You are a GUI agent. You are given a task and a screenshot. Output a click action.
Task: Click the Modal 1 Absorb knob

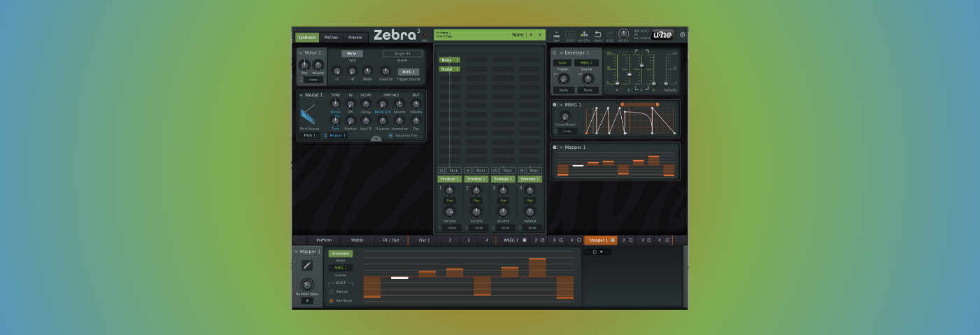(399, 104)
